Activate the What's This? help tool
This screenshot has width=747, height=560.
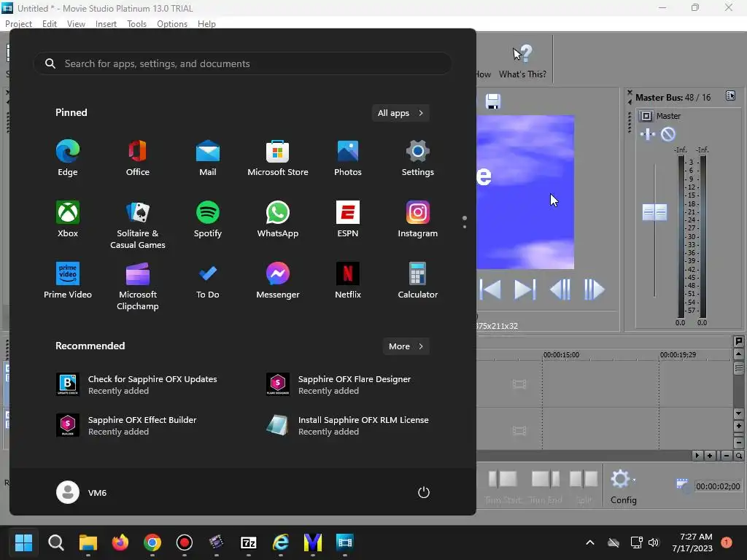[x=522, y=61]
